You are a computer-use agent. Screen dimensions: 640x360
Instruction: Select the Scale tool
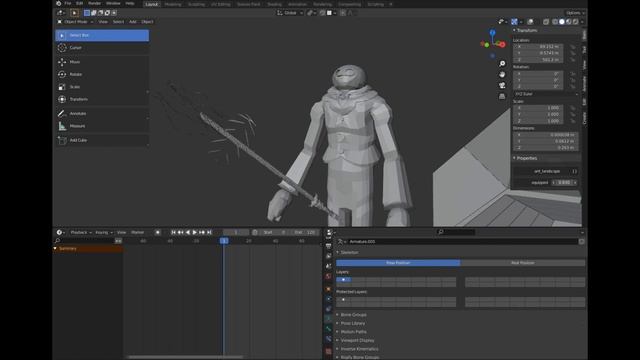coord(102,87)
